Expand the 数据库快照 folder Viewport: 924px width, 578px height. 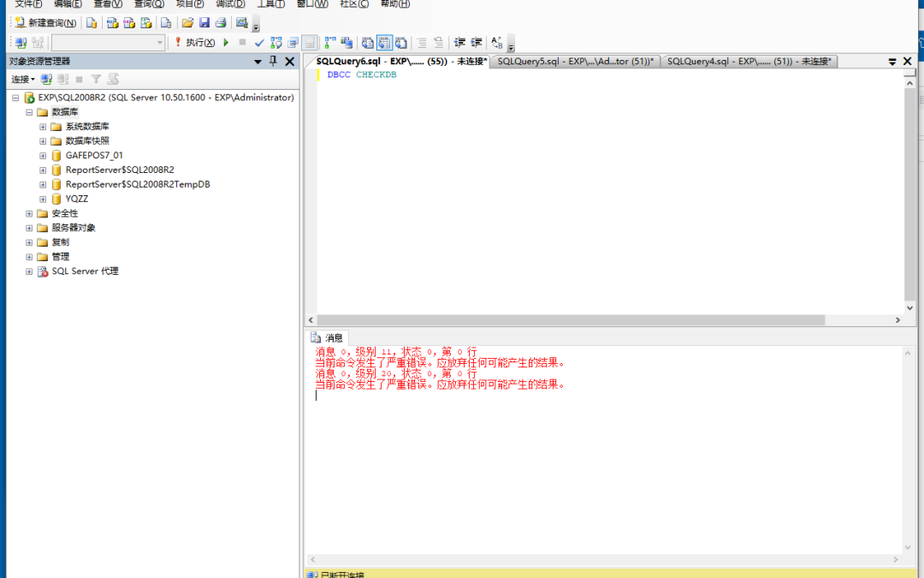43,141
